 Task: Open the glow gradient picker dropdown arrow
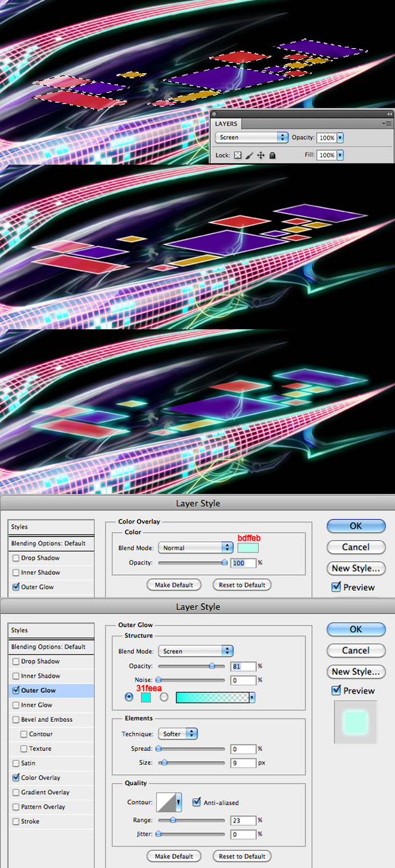click(x=252, y=697)
